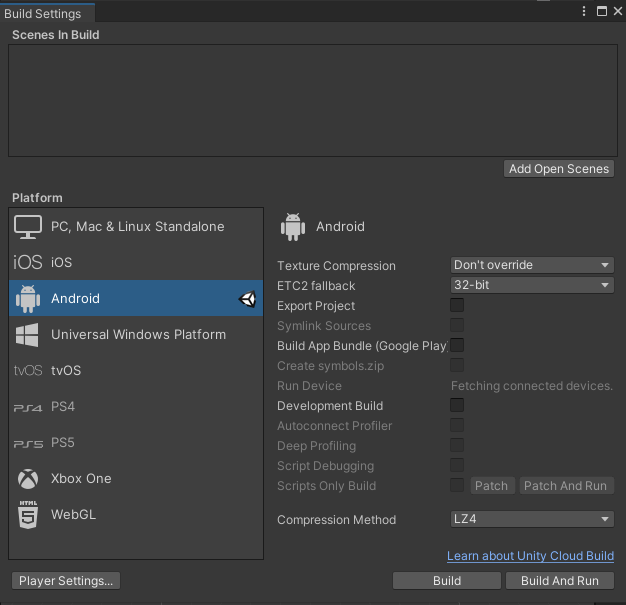Click inside the Scenes In Build list area

click(313, 100)
